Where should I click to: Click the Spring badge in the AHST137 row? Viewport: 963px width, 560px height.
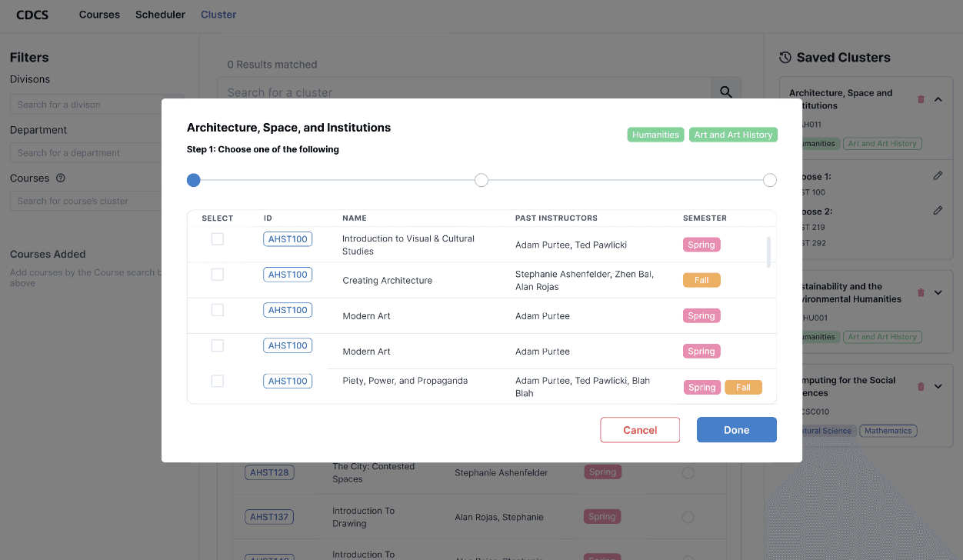(x=602, y=517)
